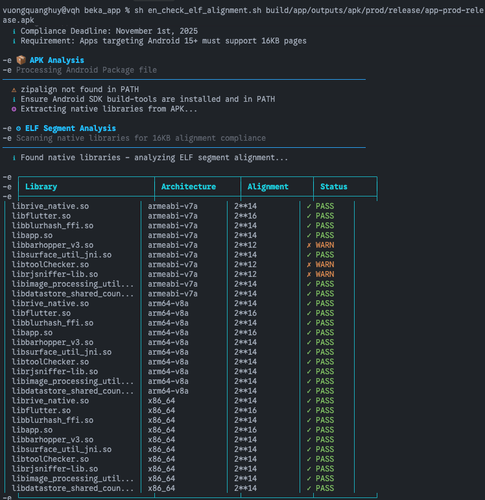This screenshot has width=485, height=500.
Task: Click the x86_64 libdatastore_shared_coun... entry
Action: (x=73, y=488)
